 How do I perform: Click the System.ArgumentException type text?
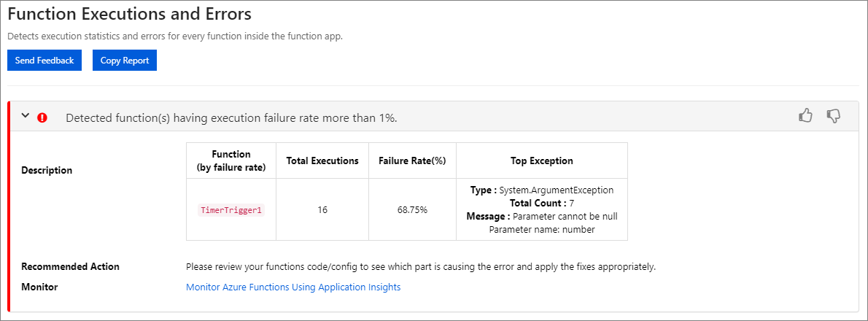[556, 190]
